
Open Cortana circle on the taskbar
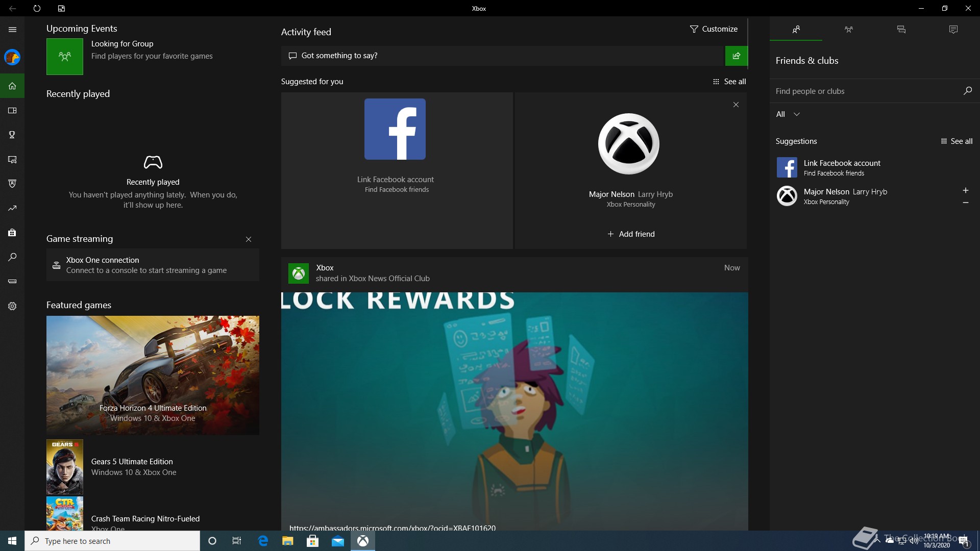(212, 541)
